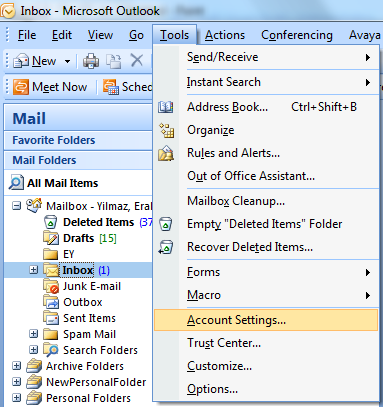
Task: Open Trust Center from Tools menu
Action: tap(266, 343)
